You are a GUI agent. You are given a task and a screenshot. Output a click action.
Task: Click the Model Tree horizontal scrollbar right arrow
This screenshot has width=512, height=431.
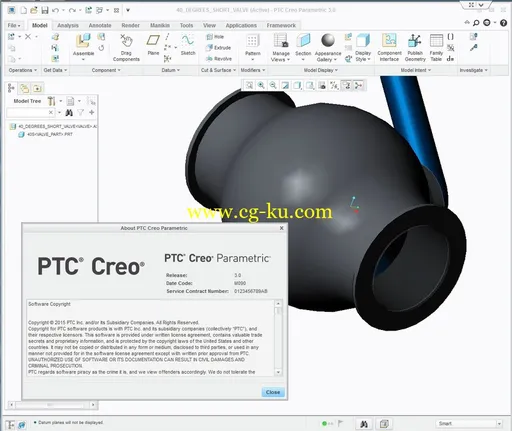(x=93, y=405)
